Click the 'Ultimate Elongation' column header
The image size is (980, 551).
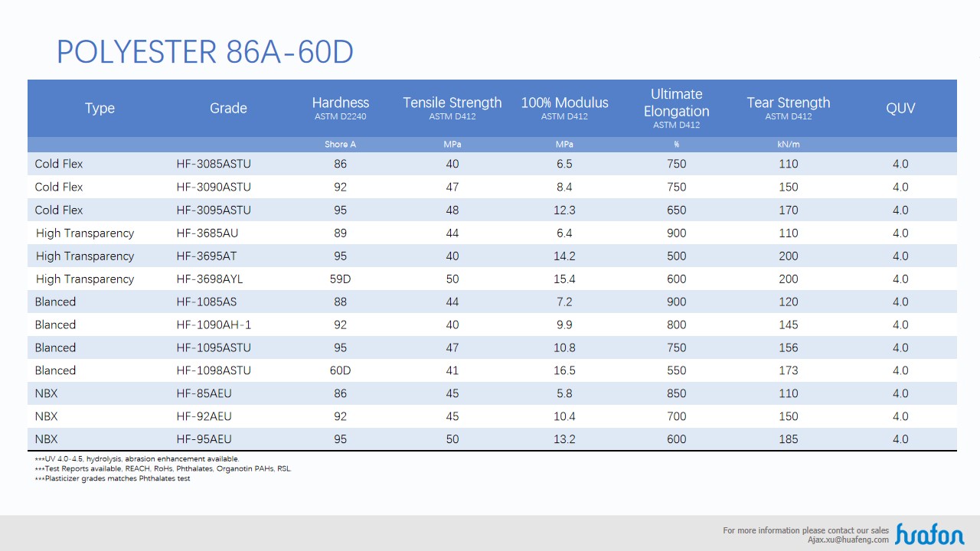pyautogui.click(x=676, y=103)
